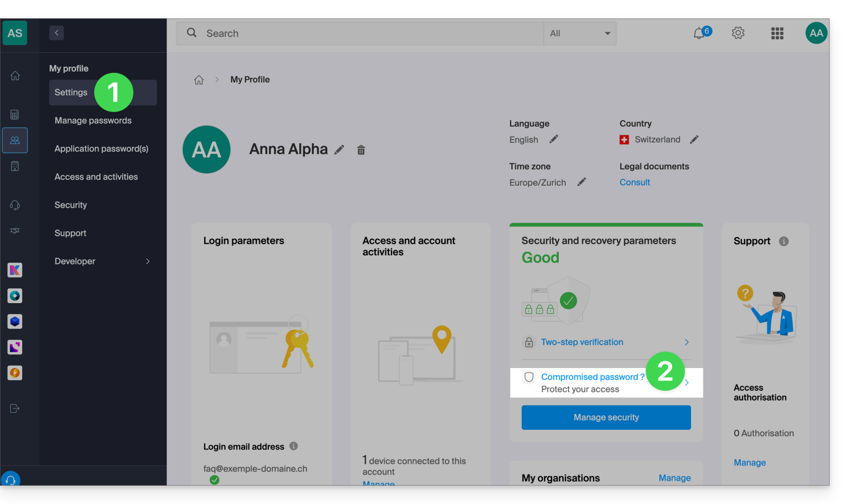Edit the Language with pencil icon
Screen dimensions: 848x504
coord(553,139)
